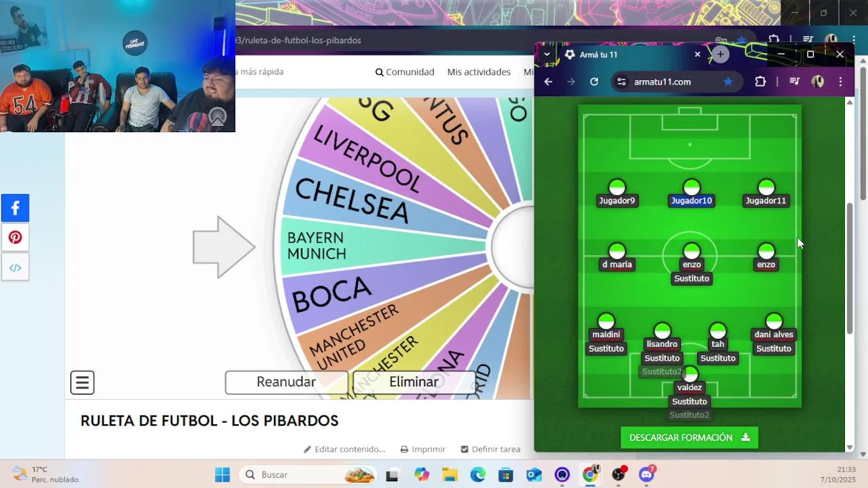The height and width of the screenshot is (488, 868).
Task: Open the extensions puzzle icon in armatu11 window
Action: coord(760,82)
